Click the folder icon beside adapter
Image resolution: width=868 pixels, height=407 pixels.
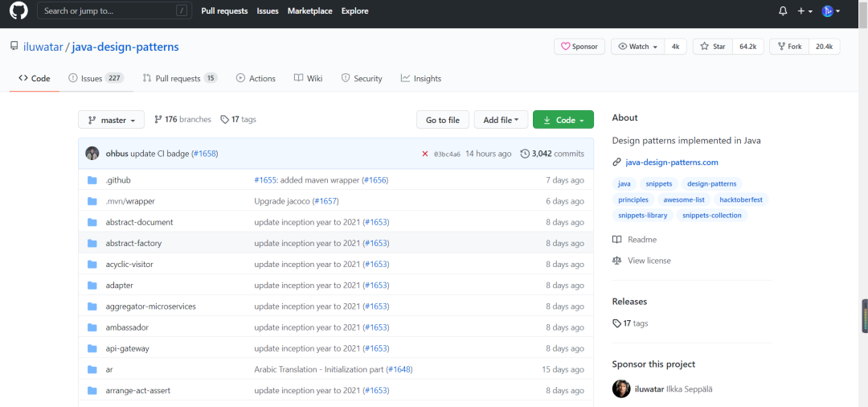[x=92, y=286]
